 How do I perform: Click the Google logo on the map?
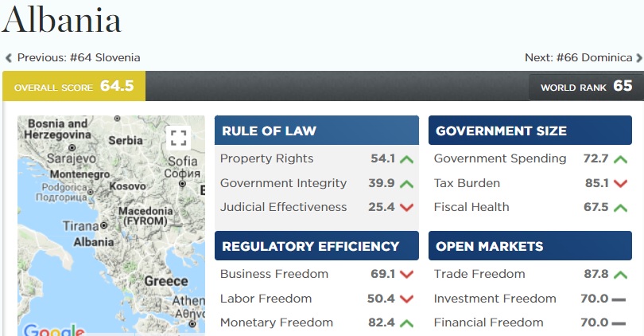[x=53, y=330]
